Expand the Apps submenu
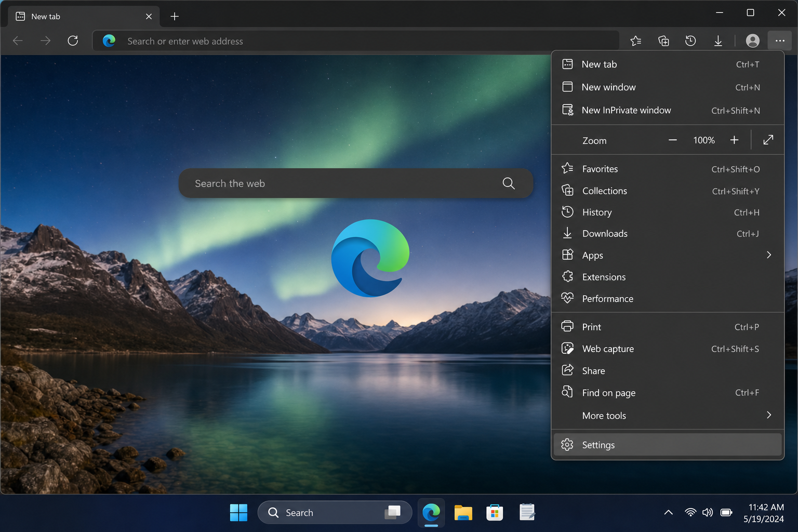798x532 pixels. (x=668, y=255)
